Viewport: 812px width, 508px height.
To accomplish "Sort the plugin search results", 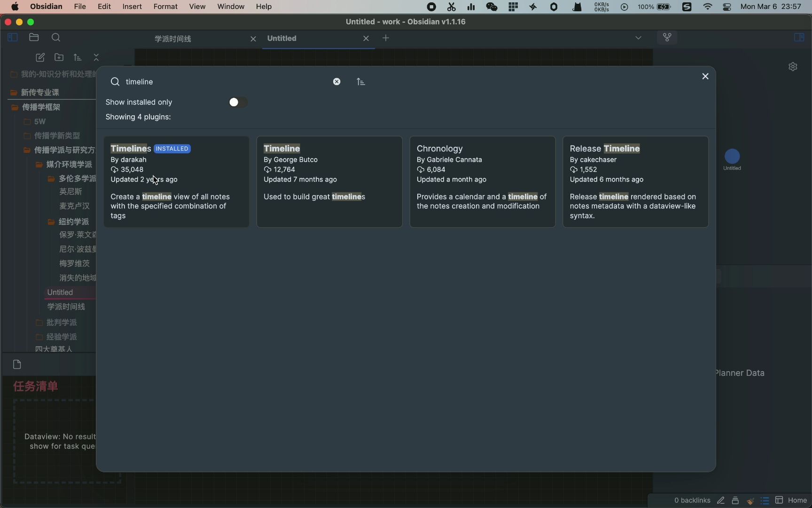I will (361, 82).
